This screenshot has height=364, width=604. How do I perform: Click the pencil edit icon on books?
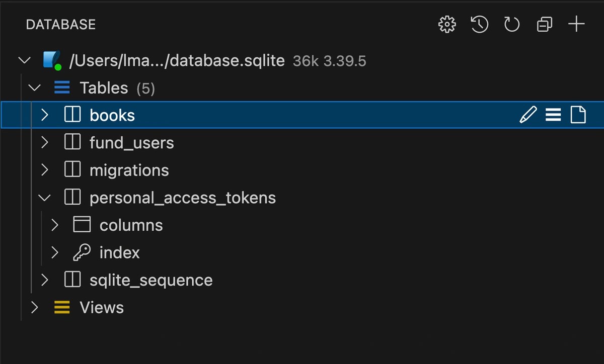pos(527,115)
